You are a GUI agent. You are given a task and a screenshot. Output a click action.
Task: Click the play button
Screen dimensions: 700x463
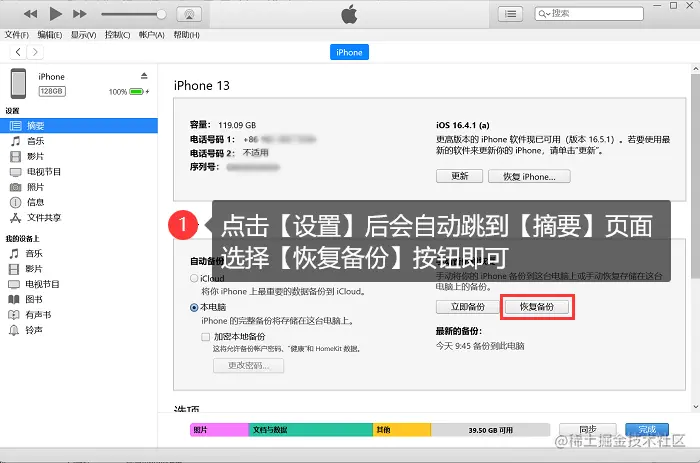55,14
